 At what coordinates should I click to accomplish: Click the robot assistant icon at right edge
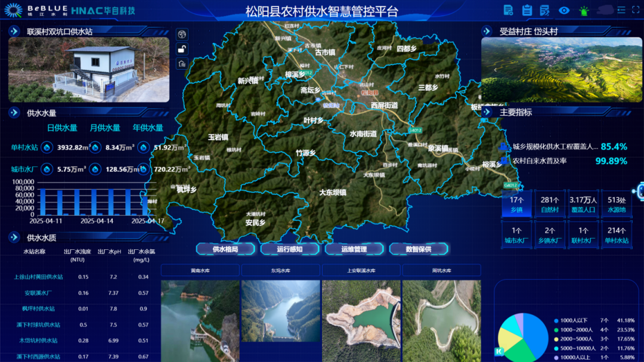[x=640, y=191]
